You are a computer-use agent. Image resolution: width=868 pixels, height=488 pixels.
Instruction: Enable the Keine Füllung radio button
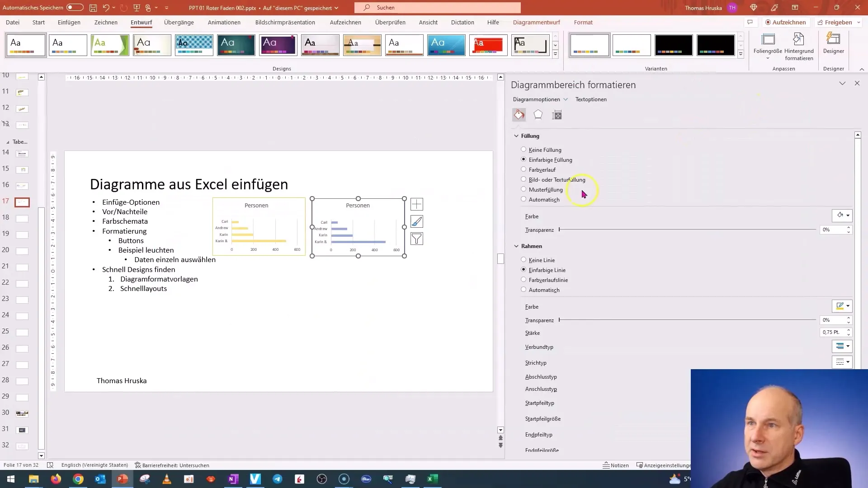[x=524, y=150]
